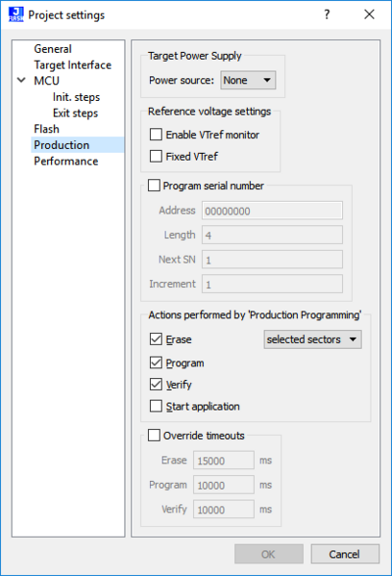Collapse the MCU tree node
Image resolution: width=392 pixels, height=576 pixels.
click(x=22, y=80)
